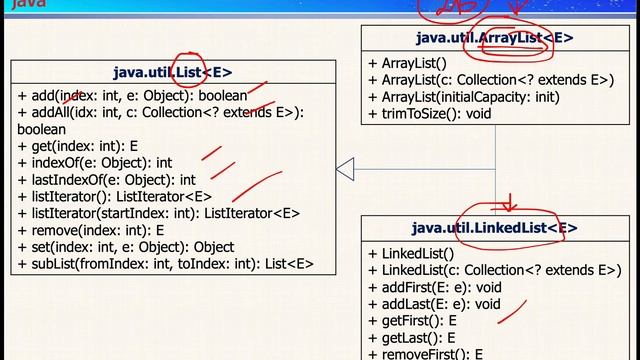Click the add(index: int, e: Object) method line
Screen dimensions: 640x360
tap(133, 96)
